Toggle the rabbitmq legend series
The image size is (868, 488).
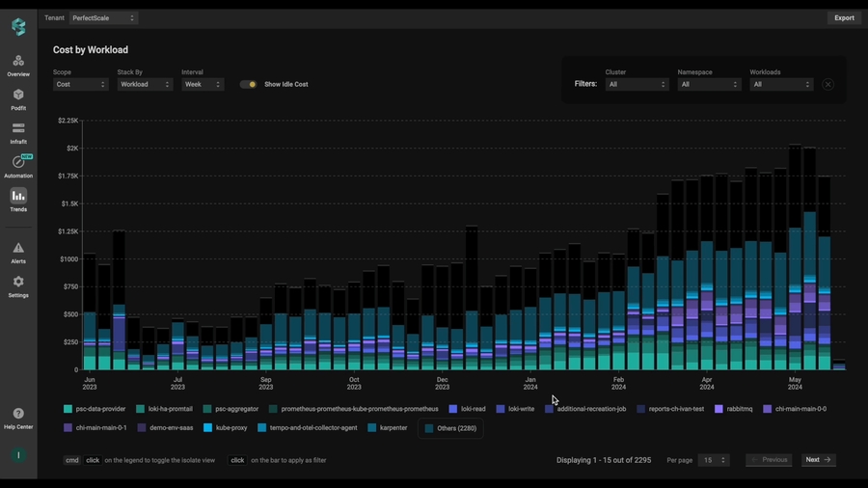click(733, 409)
